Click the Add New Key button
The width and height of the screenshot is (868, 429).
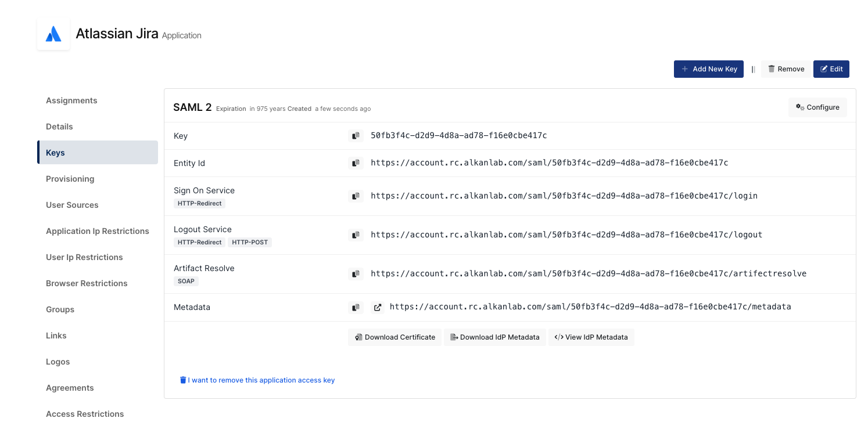pyautogui.click(x=708, y=69)
